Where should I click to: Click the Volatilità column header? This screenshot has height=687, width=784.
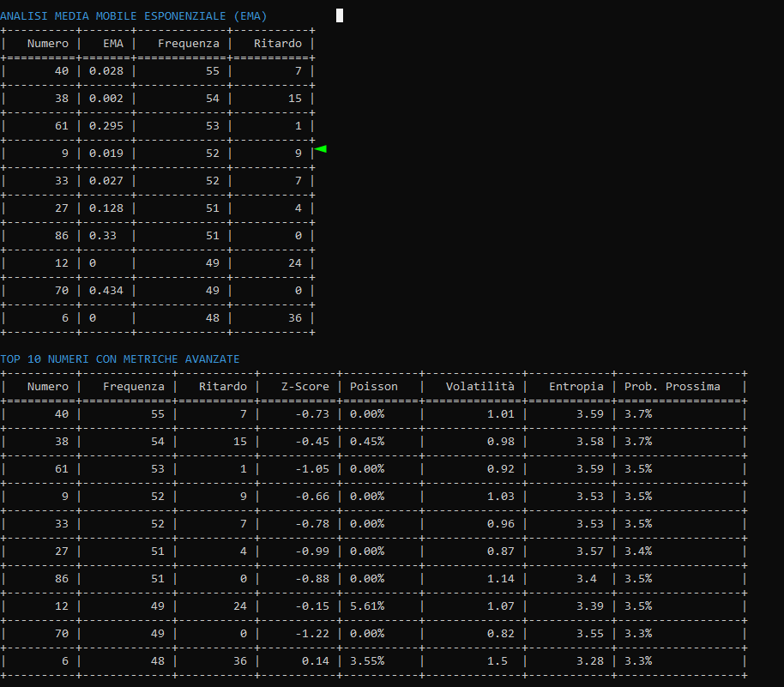tap(480, 387)
